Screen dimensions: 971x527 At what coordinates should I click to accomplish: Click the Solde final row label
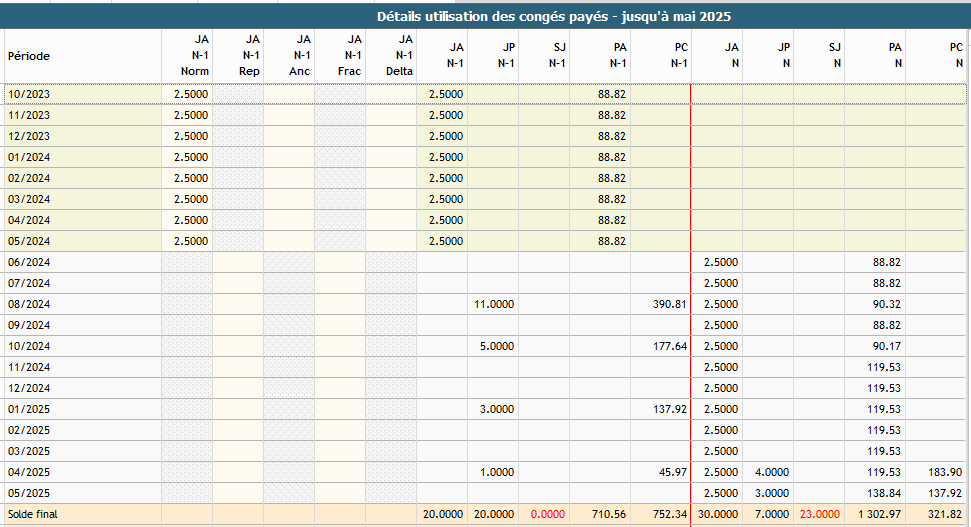(33, 515)
